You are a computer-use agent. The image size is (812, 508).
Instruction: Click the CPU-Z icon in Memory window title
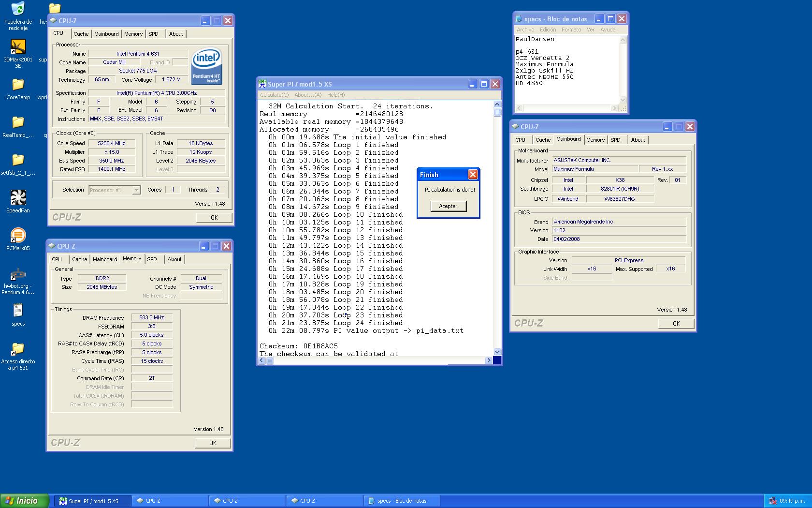click(x=52, y=246)
